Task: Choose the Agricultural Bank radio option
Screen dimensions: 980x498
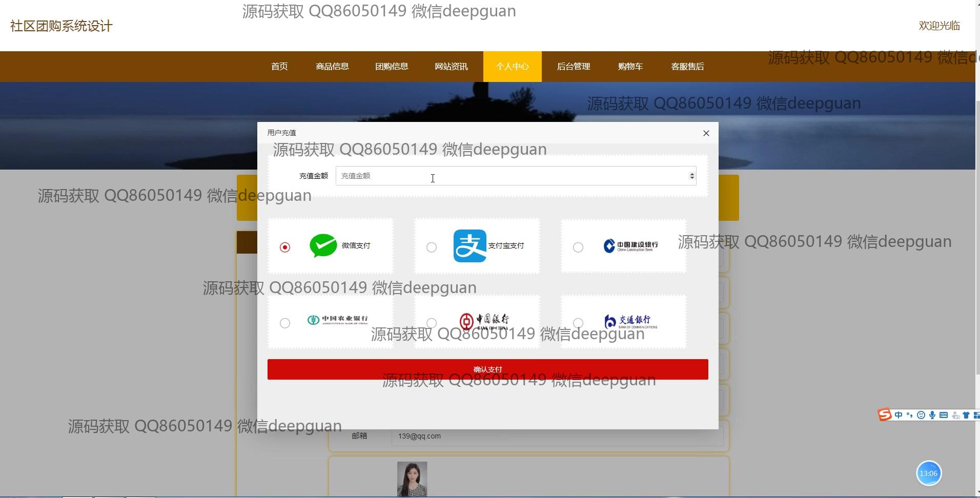Action: pos(285,323)
